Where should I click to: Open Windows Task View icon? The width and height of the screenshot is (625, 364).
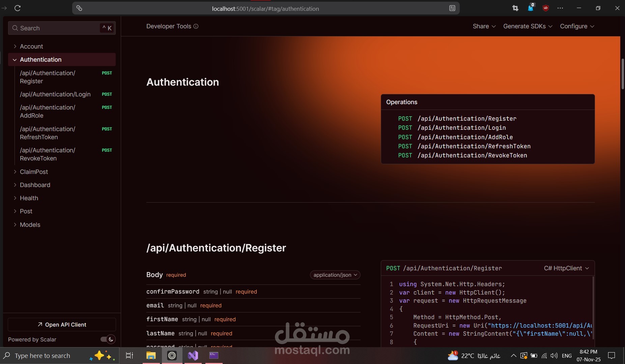coord(130,356)
